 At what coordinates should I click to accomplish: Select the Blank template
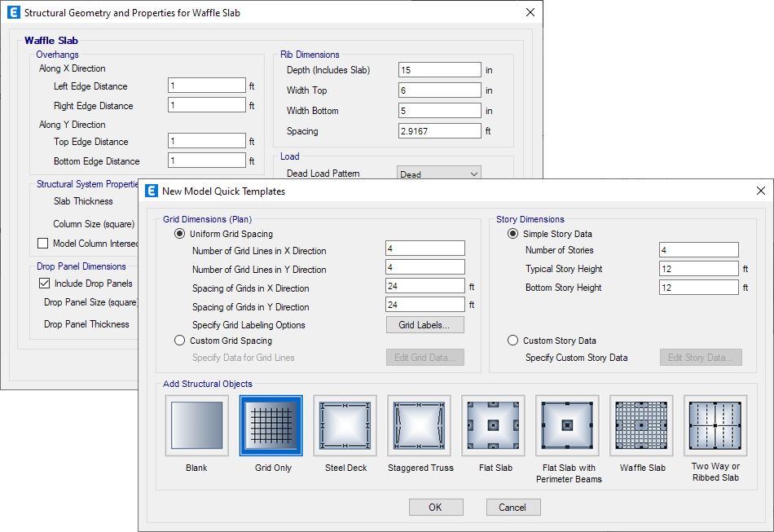tap(196, 424)
